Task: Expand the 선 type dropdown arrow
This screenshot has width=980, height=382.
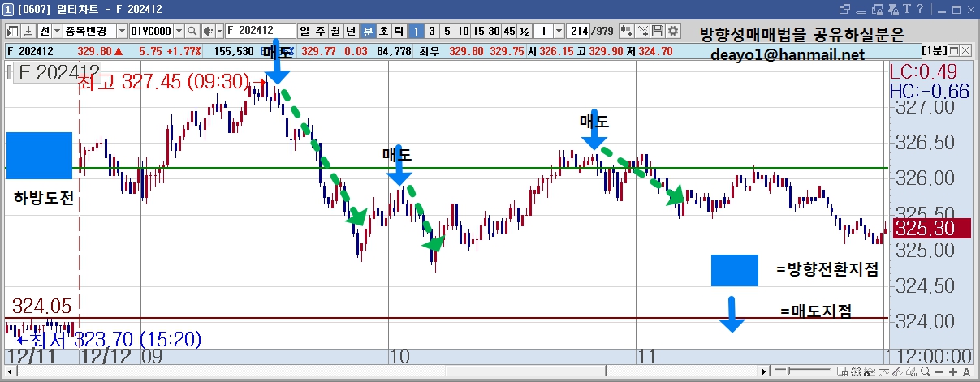Action: point(57,31)
